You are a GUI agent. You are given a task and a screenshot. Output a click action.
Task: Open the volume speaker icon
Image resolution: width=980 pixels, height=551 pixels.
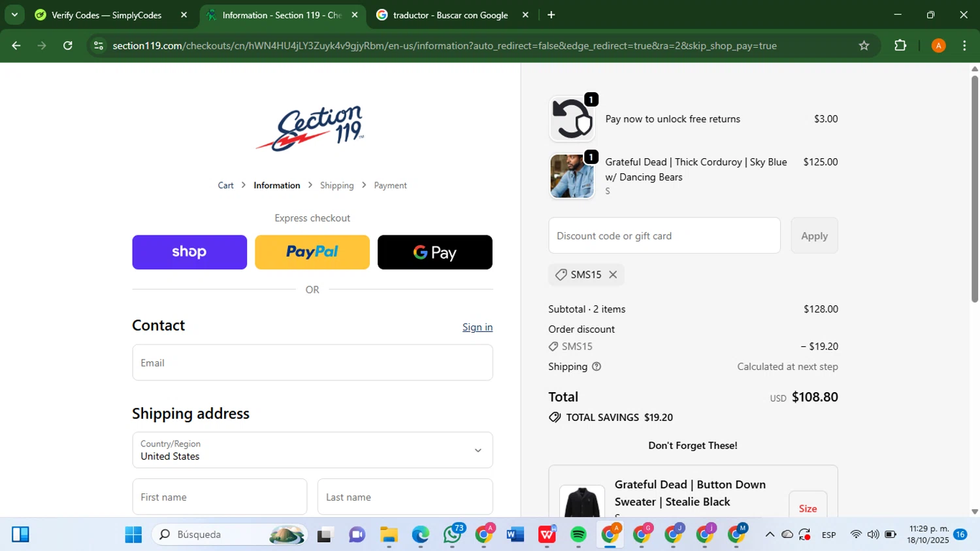(x=873, y=535)
